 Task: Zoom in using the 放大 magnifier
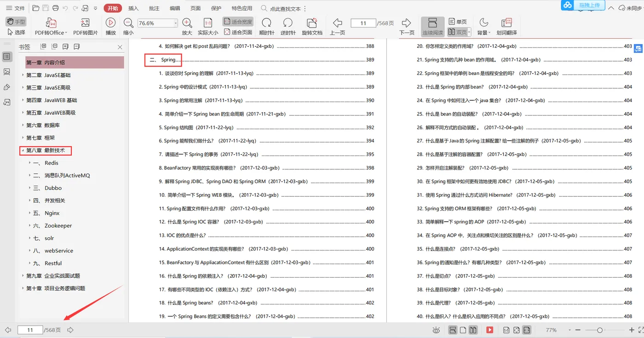click(x=187, y=27)
